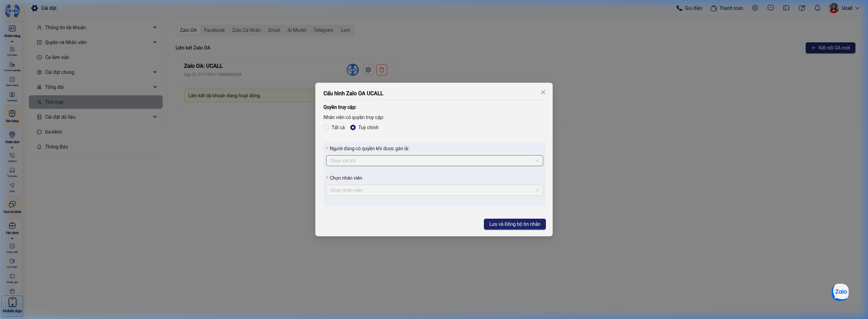Click the 'Zalo OA: UCALL' card title
868x319 pixels.
(x=203, y=66)
